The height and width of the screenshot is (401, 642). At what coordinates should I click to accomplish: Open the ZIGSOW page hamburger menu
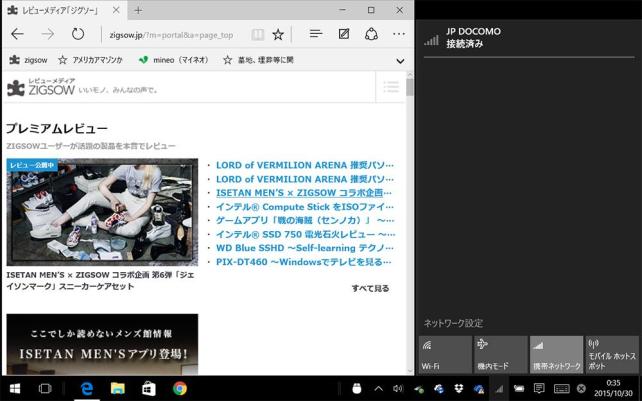click(x=391, y=87)
